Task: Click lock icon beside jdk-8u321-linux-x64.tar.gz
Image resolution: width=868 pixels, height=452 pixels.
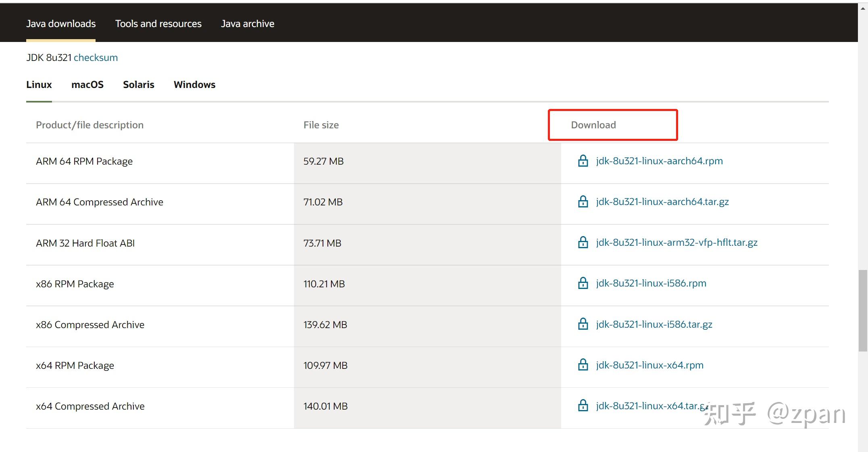Action: [583, 406]
